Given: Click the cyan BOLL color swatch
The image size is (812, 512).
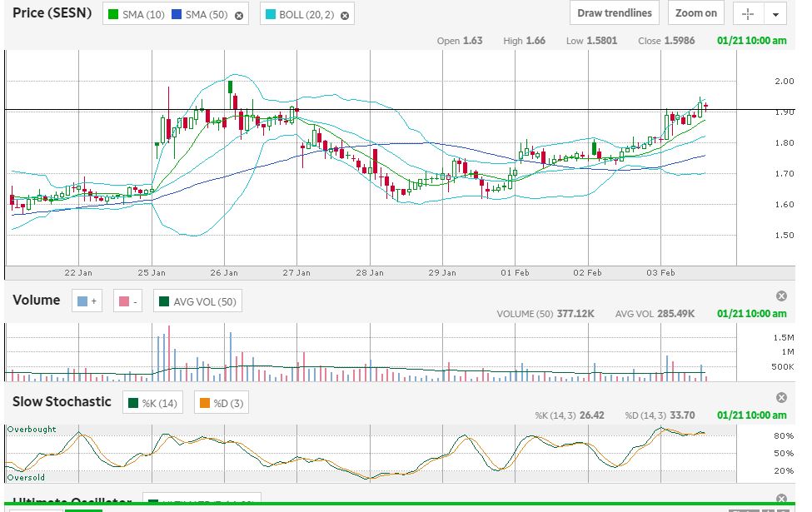Looking at the screenshot, I should click(271, 16).
